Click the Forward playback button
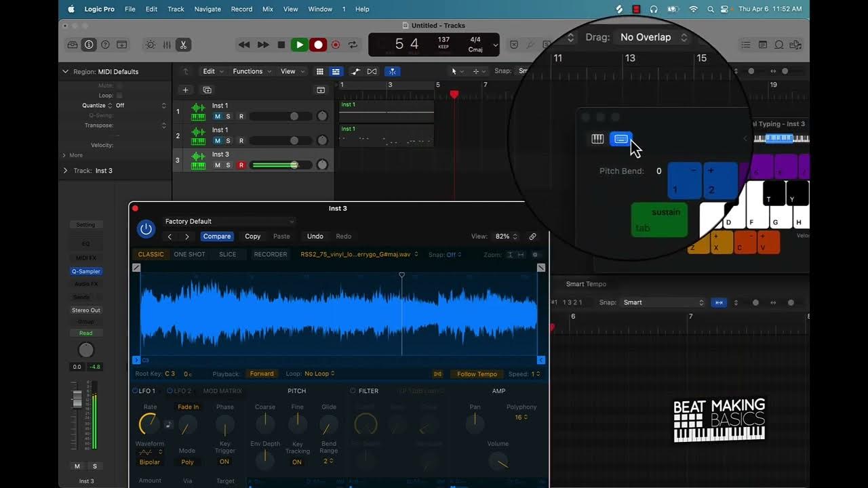 click(262, 373)
